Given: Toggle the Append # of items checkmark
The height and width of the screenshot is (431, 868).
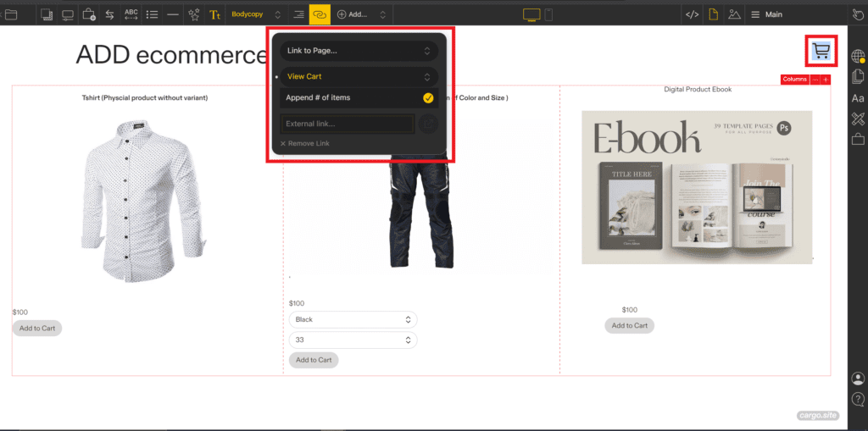Looking at the screenshot, I should [x=428, y=98].
